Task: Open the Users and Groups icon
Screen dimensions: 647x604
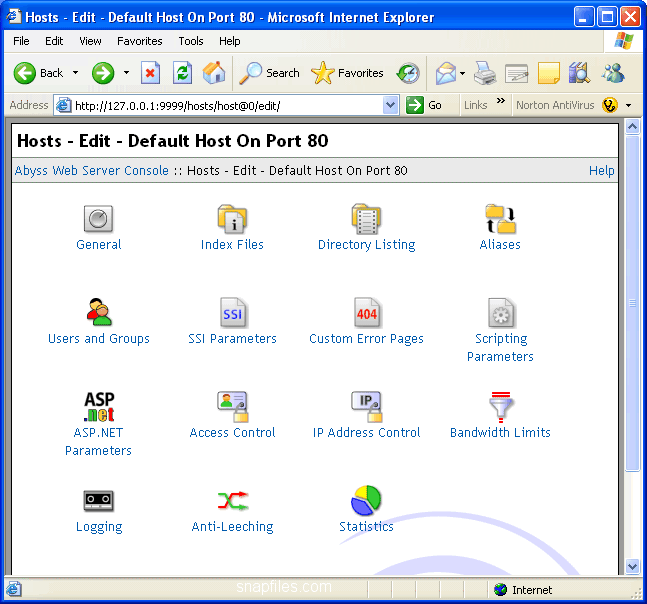Action: [x=99, y=312]
